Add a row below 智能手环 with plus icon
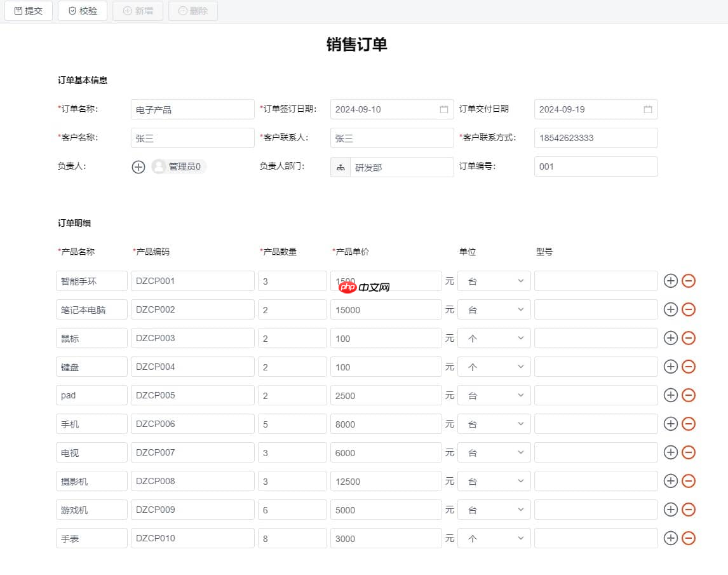 point(671,280)
